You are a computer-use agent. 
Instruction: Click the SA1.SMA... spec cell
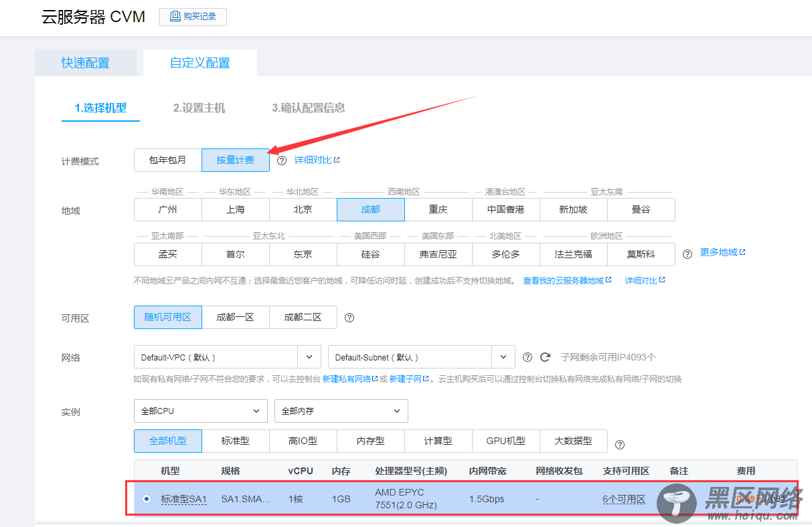click(246, 499)
